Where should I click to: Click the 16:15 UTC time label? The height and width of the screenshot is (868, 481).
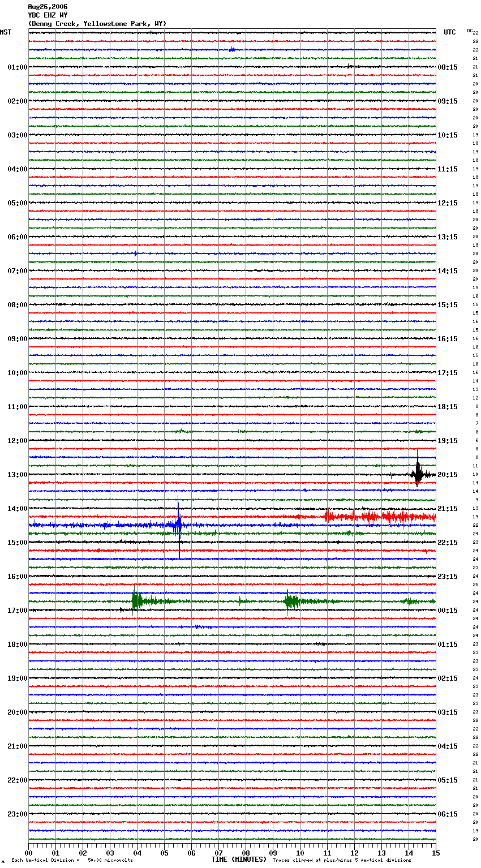[448, 339]
